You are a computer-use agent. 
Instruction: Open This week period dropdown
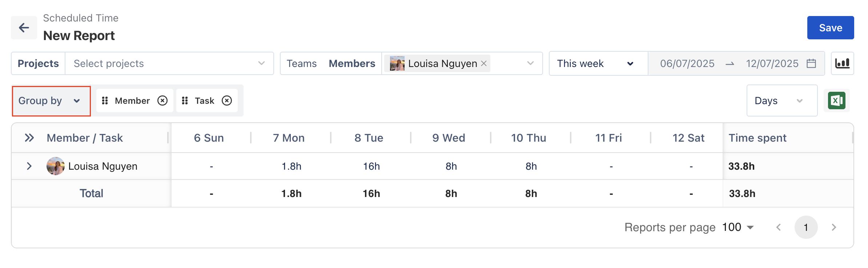point(598,63)
